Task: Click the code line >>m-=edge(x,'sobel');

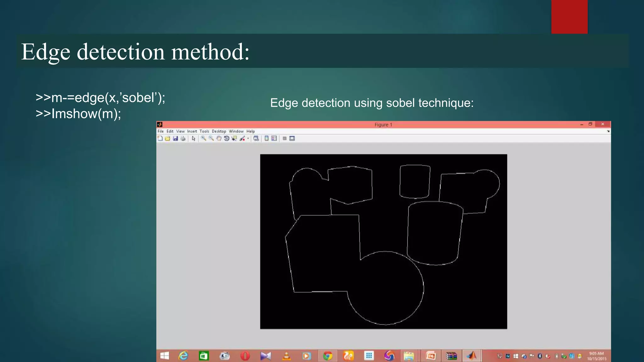Action: click(x=100, y=98)
